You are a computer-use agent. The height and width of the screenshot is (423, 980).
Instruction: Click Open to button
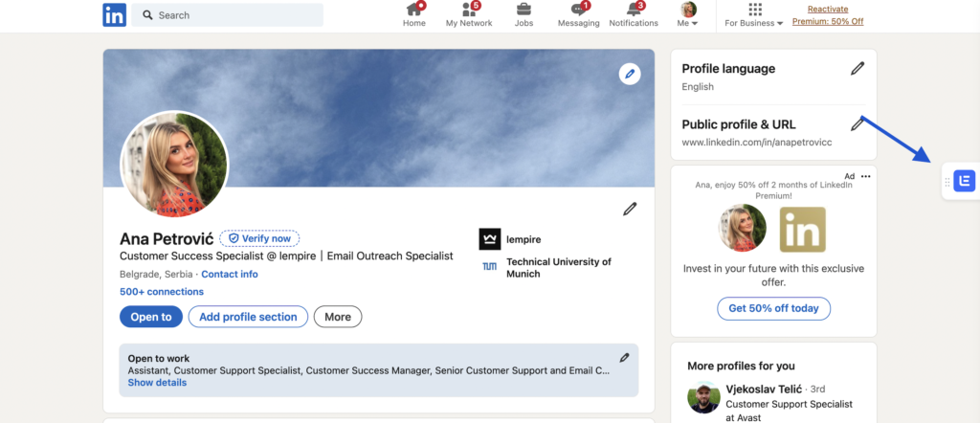pyautogui.click(x=150, y=317)
